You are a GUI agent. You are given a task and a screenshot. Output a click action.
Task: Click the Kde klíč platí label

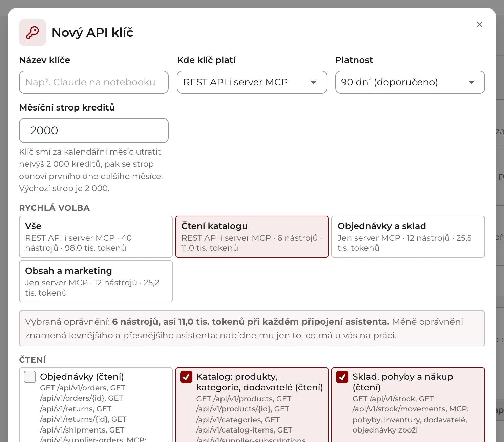206,60
